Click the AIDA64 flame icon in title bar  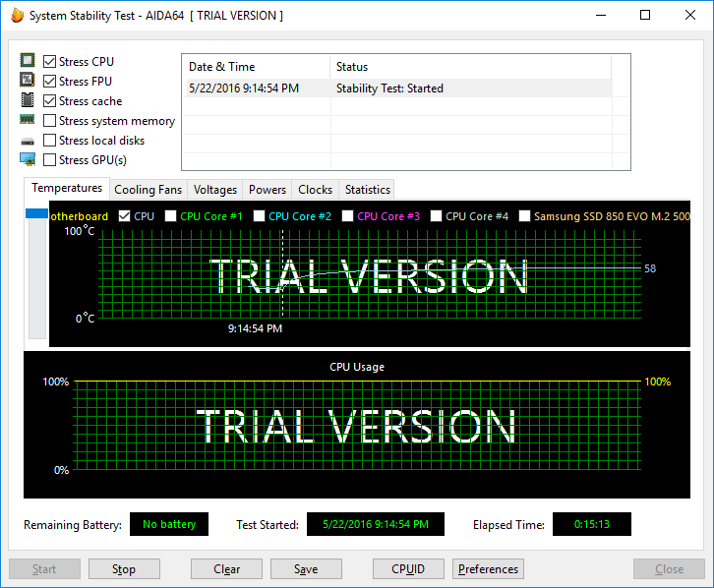17,16
